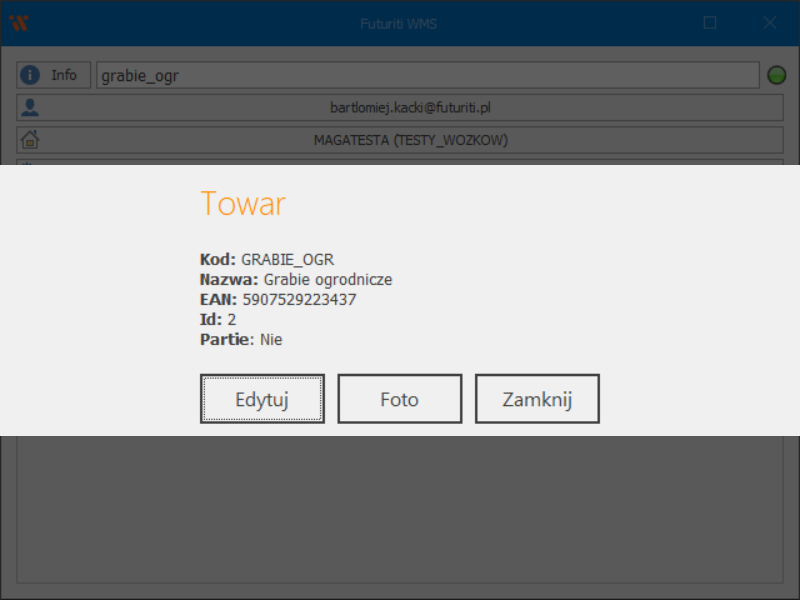Image resolution: width=800 pixels, height=600 pixels.
Task: Click the green connection status indicator
Action: 776,75
